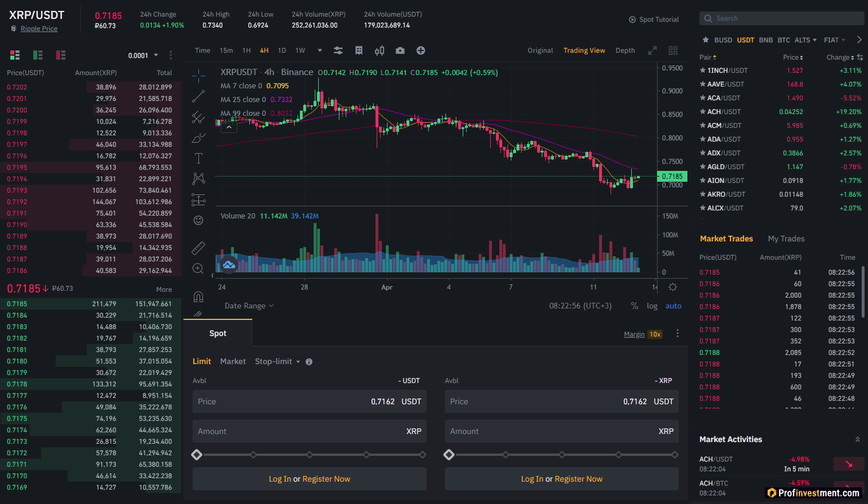
Task: Take a chart screenshot with the camera icon
Action: (400, 50)
